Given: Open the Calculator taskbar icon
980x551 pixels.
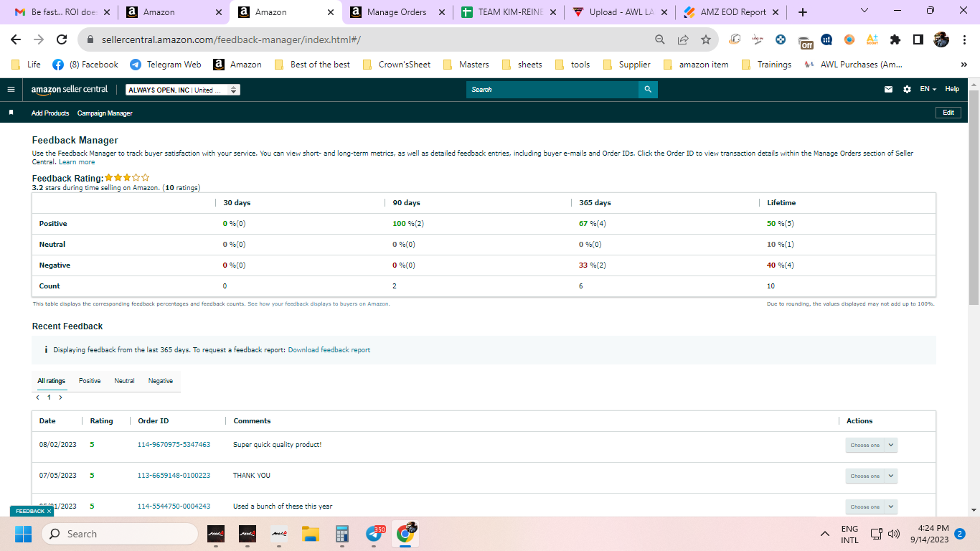Looking at the screenshot, I should 341,534.
